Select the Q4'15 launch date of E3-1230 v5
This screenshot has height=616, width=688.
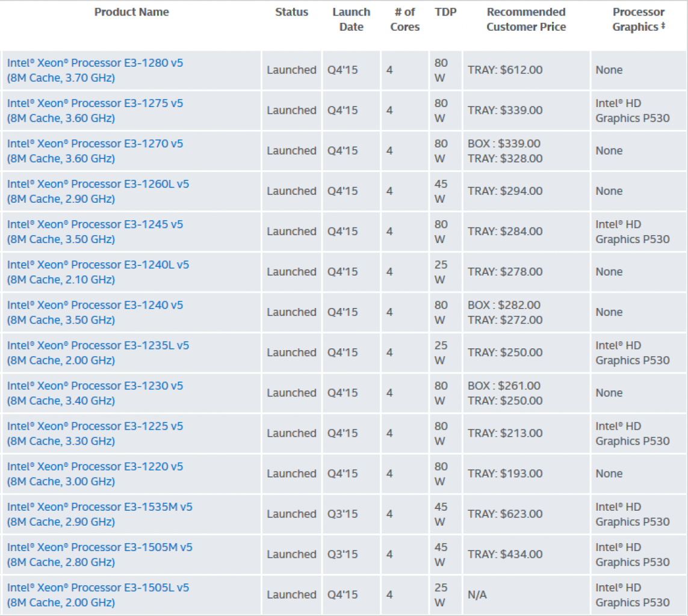click(x=342, y=393)
